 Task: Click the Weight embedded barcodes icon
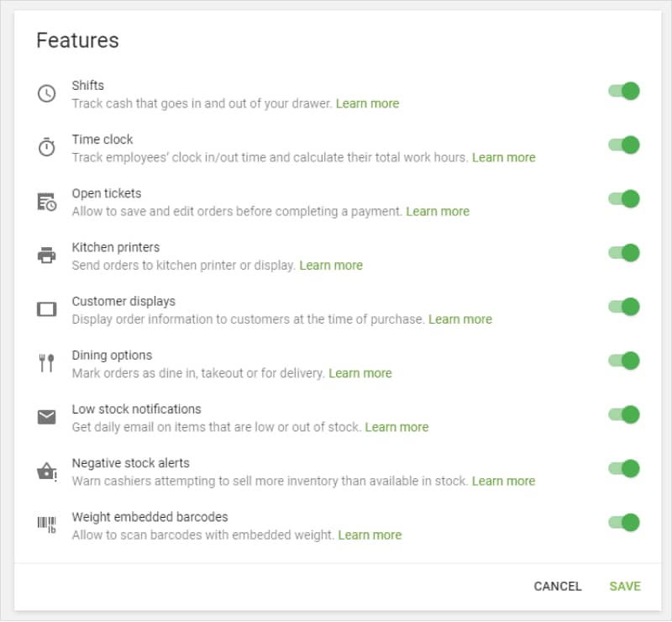[x=47, y=523]
